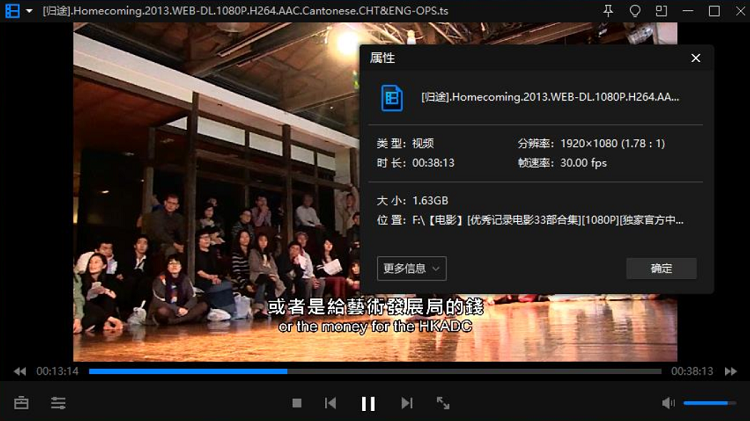Expand the 更多信息 dropdown
The image size is (750, 421).
tap(411, 268)
